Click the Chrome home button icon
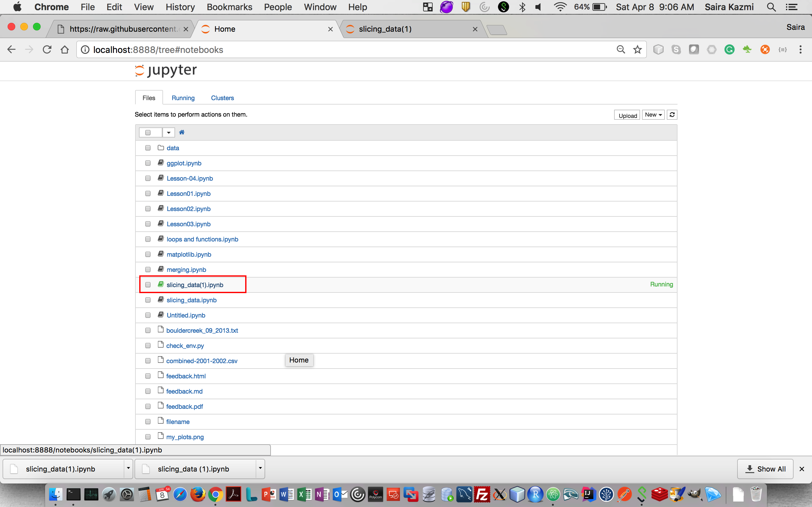The width and height of the screenshot is (812, 507). click(65, 50)
